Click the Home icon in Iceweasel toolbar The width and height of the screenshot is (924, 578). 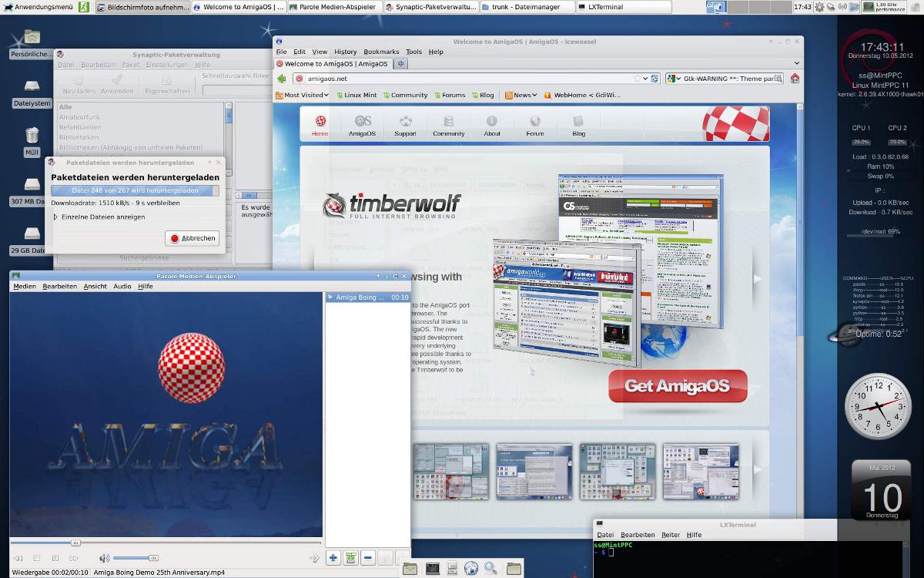click(x=795, y=79)
